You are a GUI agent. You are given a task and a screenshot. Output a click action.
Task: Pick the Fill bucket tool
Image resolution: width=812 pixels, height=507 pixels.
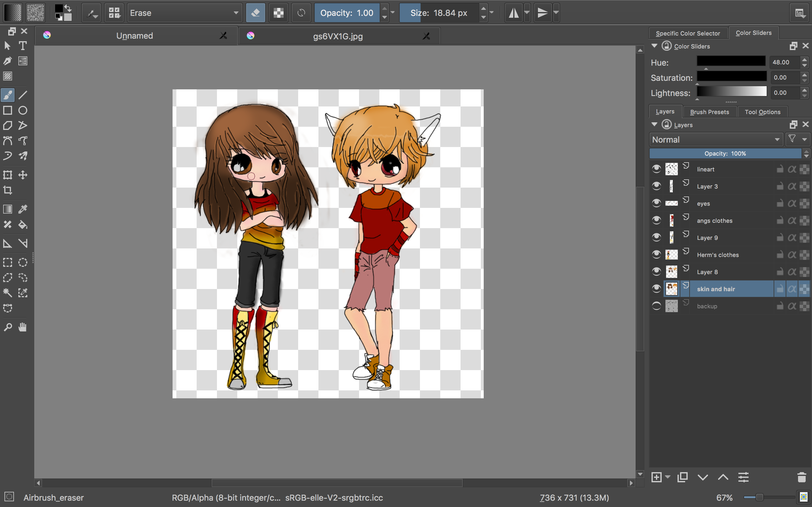[x=23, y=224]
